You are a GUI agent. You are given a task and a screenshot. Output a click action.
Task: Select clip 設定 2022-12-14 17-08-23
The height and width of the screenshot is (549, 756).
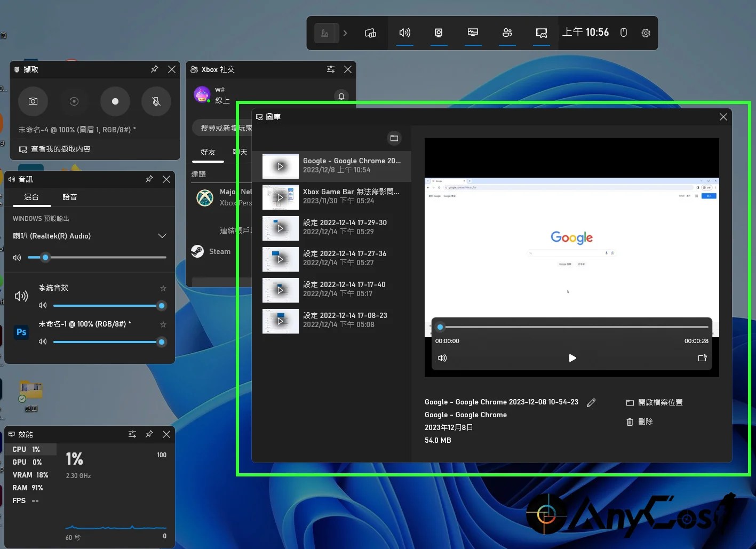click(x=331, y=321)
